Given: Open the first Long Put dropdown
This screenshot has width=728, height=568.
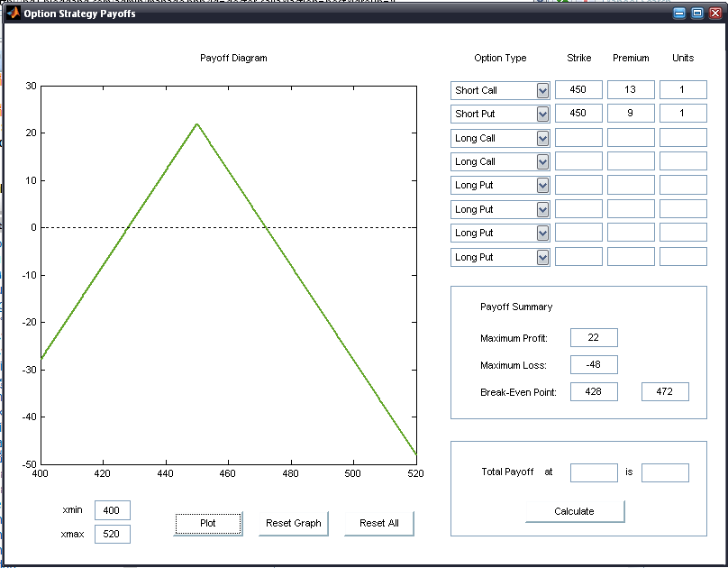Looking at the screenshot, I should coord(542,186).
